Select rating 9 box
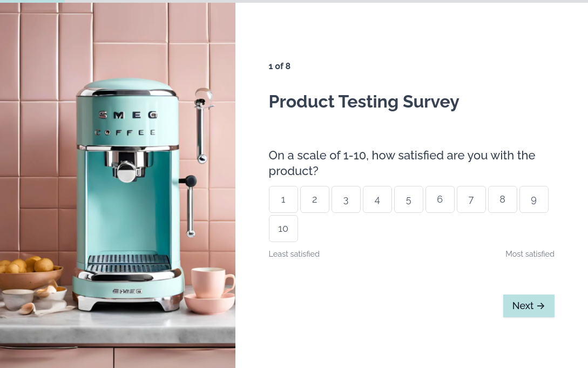Viewport: 588px width, 368px height. 533,199
